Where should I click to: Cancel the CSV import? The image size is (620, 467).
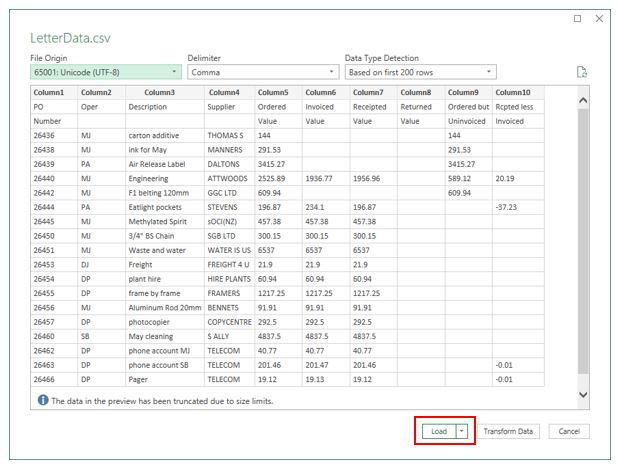(569, 431)
